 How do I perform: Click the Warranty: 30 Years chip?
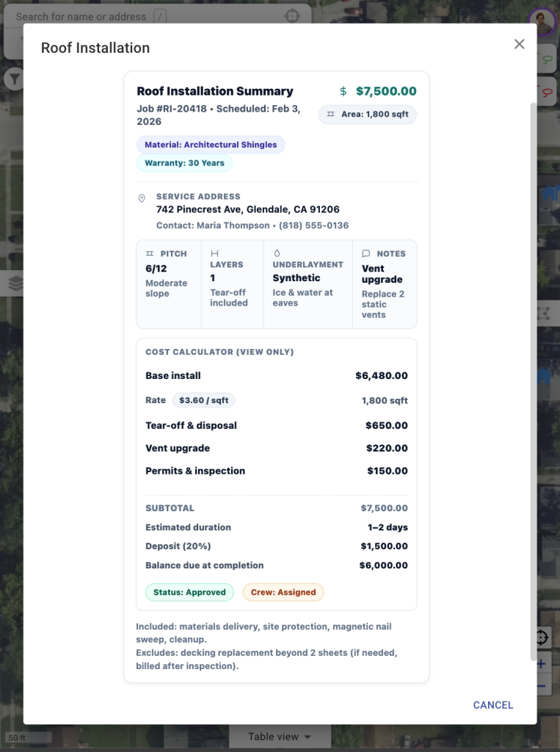[184, 163]
